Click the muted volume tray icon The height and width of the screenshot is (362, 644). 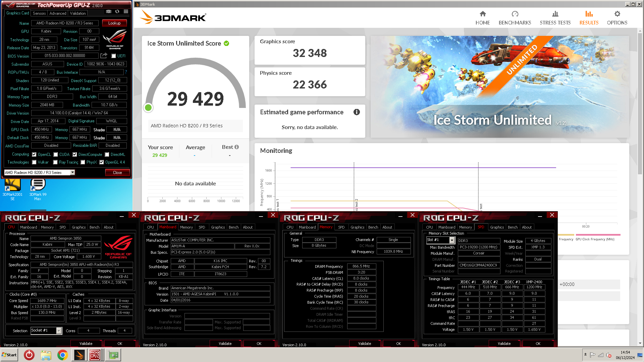click(609, 355)
